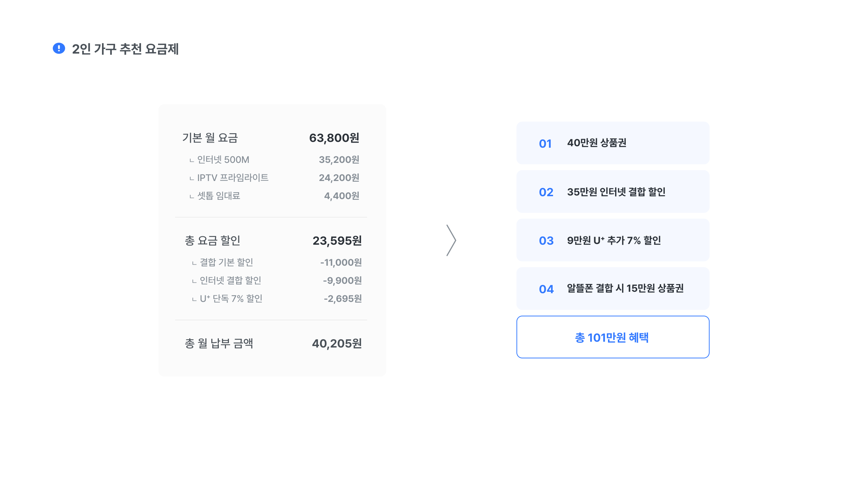The height and width of the screenshot is (480, 868).
Task: Select the U+ 단독 7% 할인 item
Action: pos(231,299)
